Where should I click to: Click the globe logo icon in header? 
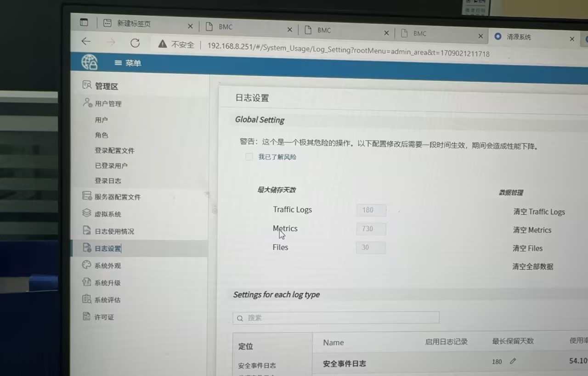point(90,62)
